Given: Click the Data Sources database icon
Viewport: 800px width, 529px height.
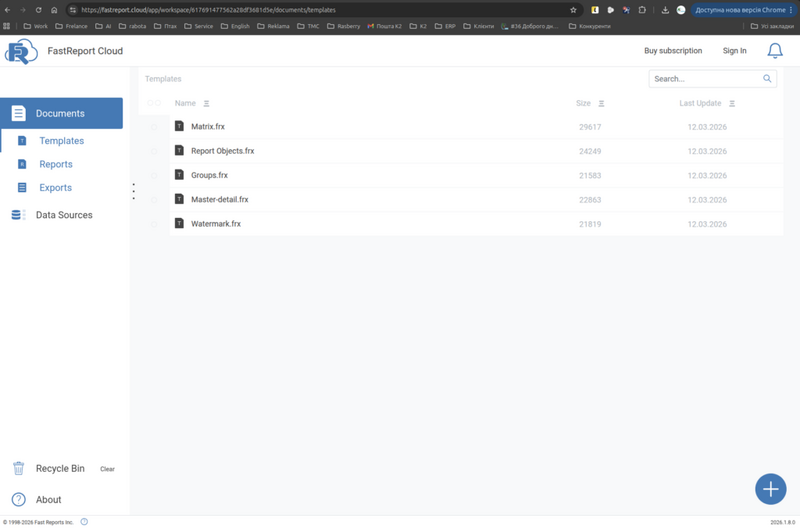Looking at the screenshot, I should [x=18, y=215].
